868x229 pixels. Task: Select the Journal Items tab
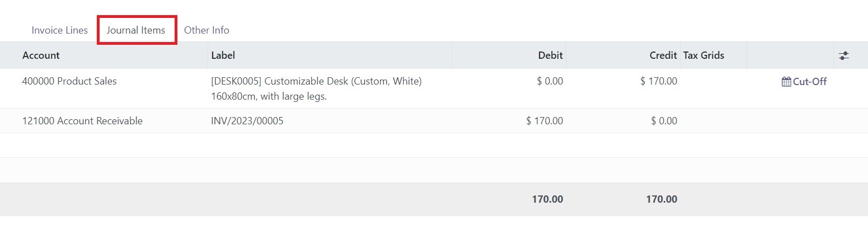pyautogui.click(x=136, y=30)
